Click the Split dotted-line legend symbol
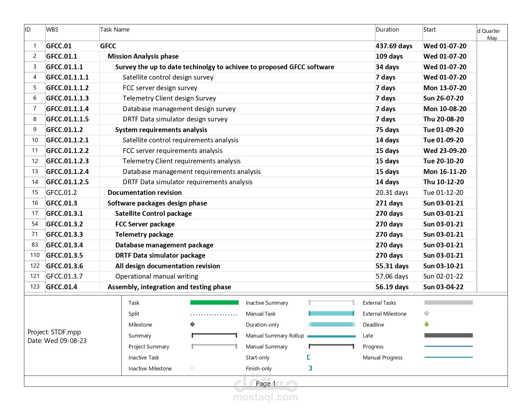Viewport: 532px width, 411px height. [214, 314]
